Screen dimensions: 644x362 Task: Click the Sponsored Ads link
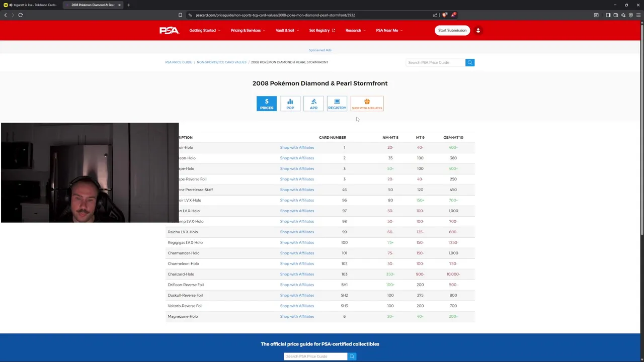[320, 50]
